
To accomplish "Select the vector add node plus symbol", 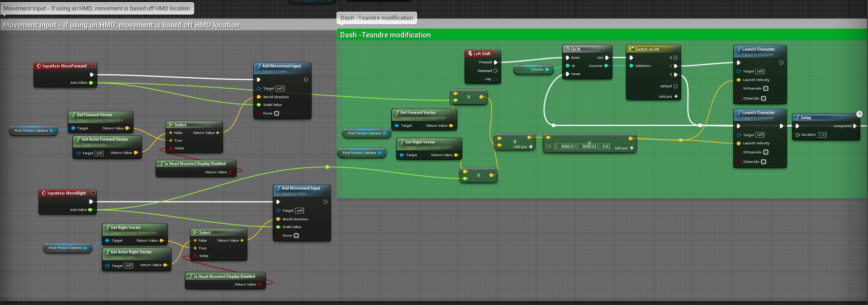I will tap(515, 142).
